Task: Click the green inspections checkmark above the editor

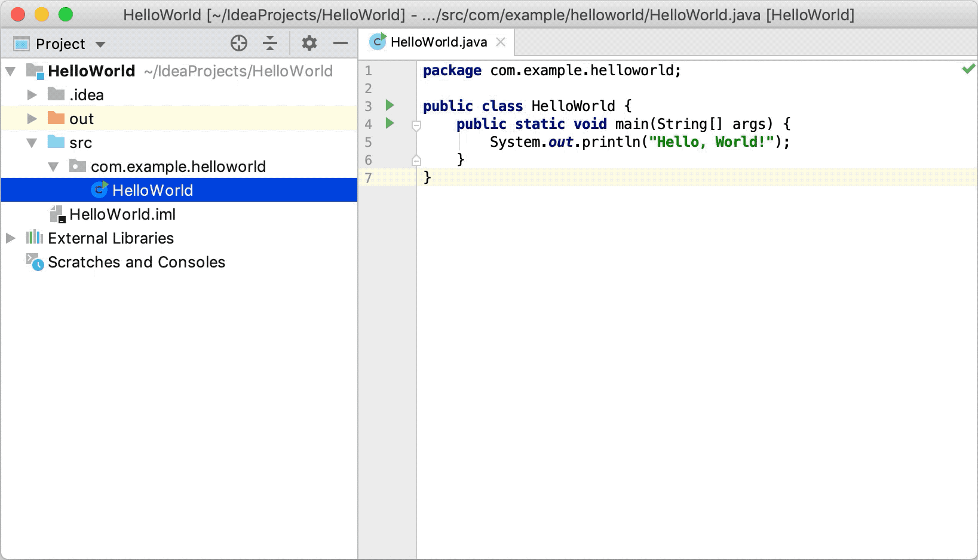Action: pos(968,70)
